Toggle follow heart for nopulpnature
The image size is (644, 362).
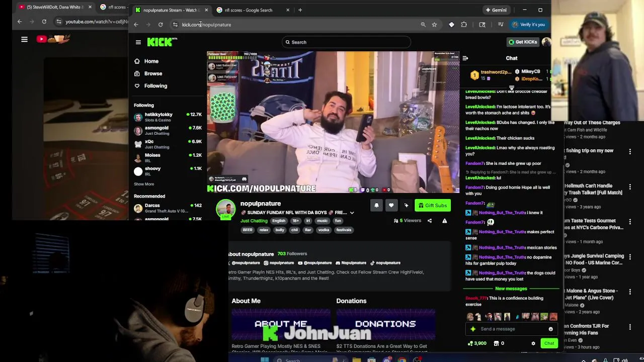(391, 205)
